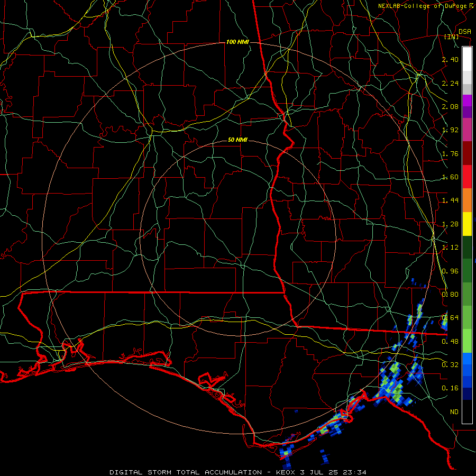
Task: Click the [IN] units label
Action: click(452, 36)
